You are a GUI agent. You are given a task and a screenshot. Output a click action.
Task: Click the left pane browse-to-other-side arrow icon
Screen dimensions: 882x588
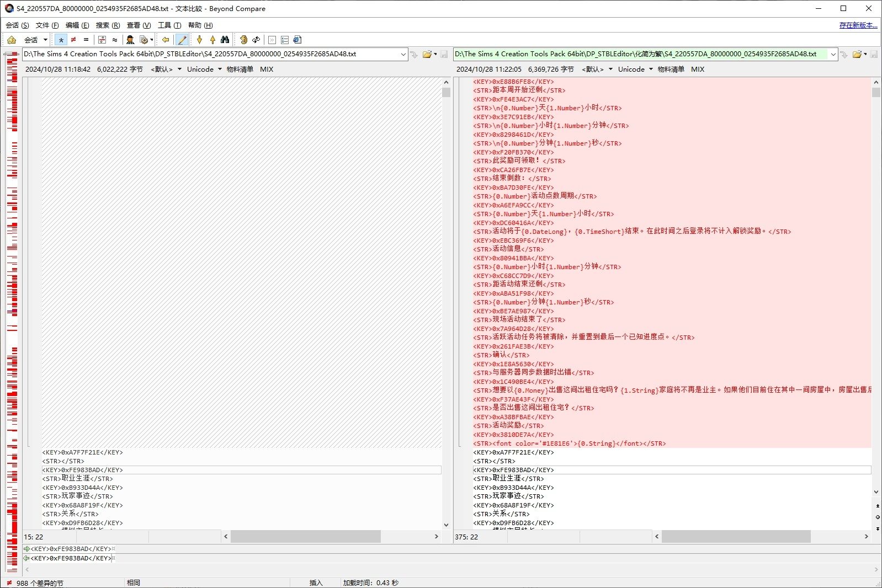(414, 54)
